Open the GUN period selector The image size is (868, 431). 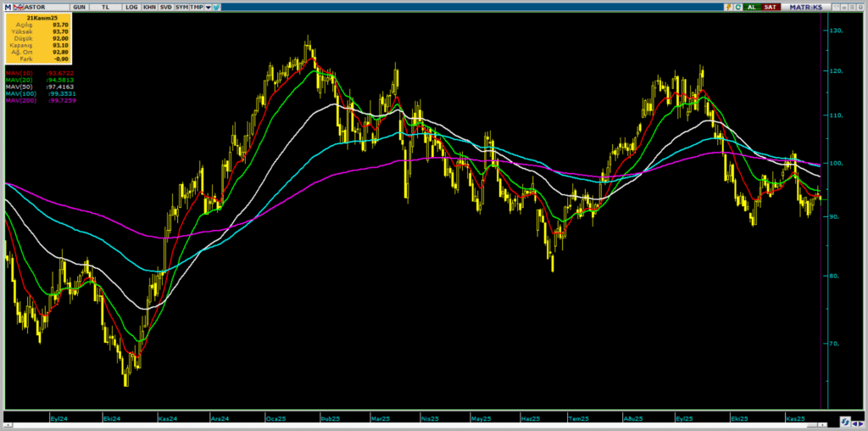(80, 7)
